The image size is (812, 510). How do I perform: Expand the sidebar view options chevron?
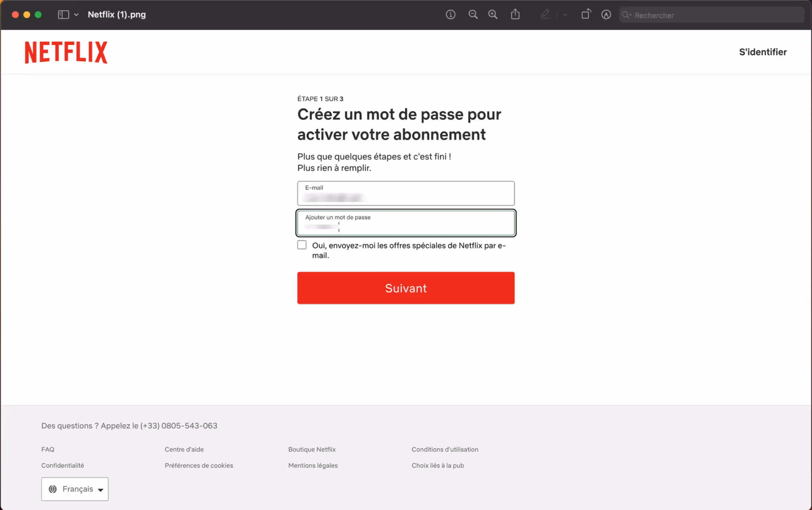(x=77, y=14)
